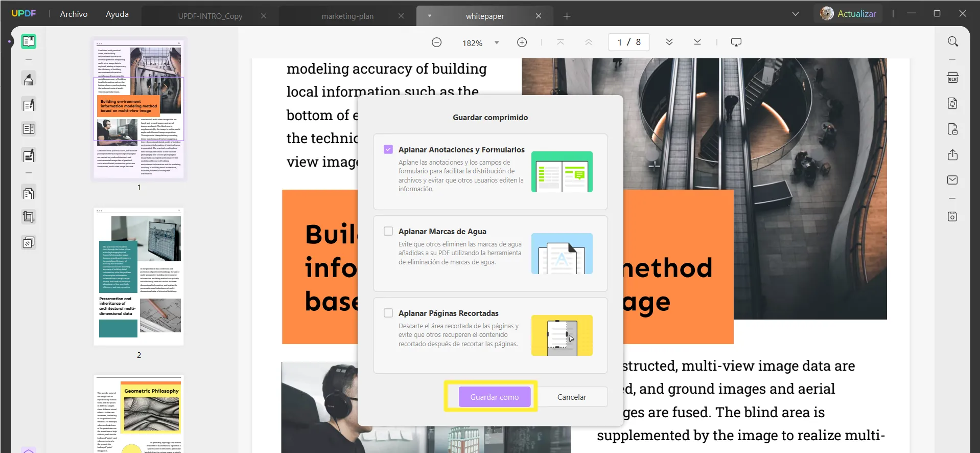Select the Geometric Philosophy page thumbnail
Screen dimensions: 980x453
(x=139, y=414)
